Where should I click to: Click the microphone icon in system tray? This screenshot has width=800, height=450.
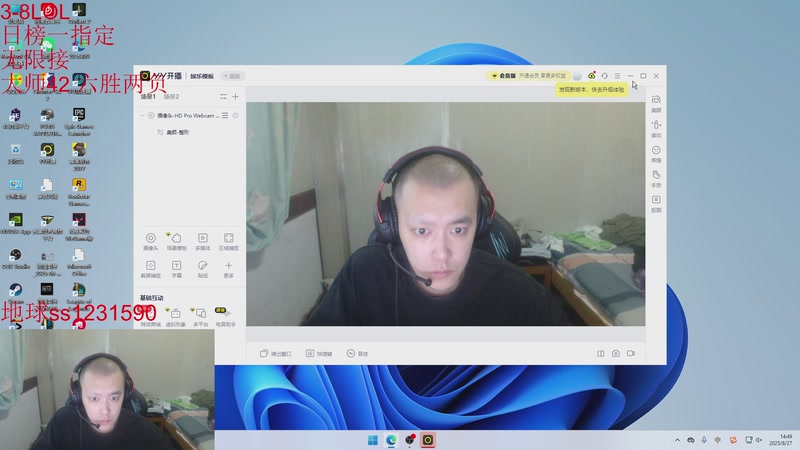pyautogui.click(x=704, y=440)
